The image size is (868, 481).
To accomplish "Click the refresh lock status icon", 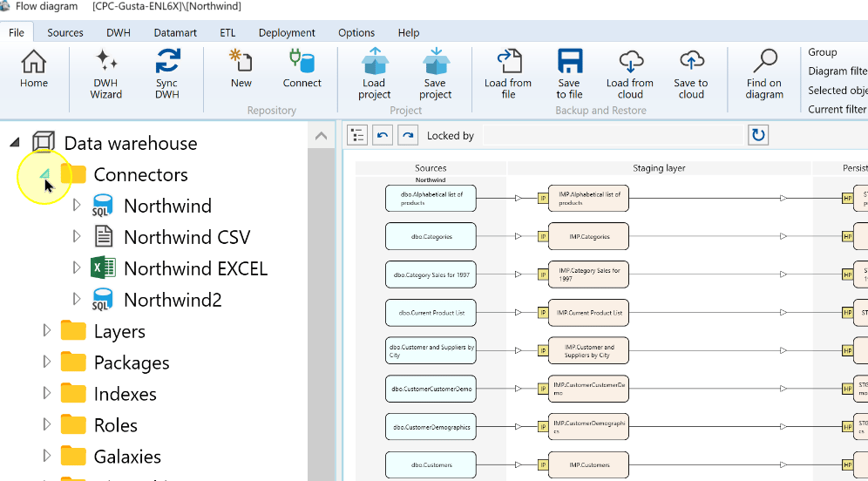I will coord(758,135).
